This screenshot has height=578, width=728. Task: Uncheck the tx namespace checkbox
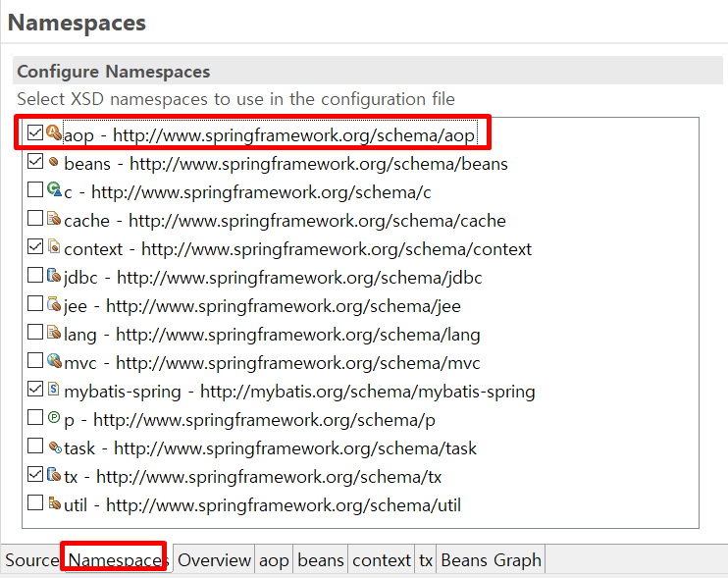tap(35, 474)
